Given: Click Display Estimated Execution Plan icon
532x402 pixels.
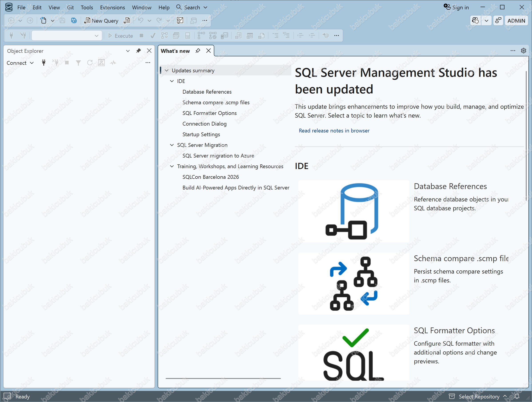Looking at the screenshot, I should point(165,36).
